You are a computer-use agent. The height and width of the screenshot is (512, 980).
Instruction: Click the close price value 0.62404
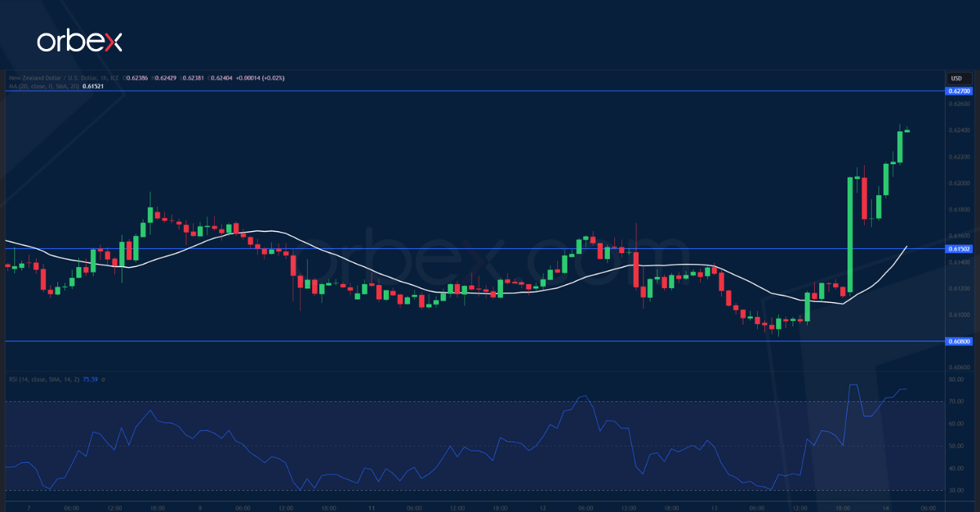click(x=221, y=78)
